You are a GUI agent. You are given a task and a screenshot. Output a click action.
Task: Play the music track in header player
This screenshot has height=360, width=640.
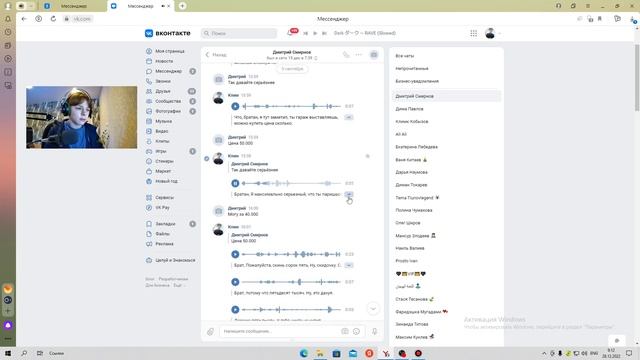pyautogui.click(x=315, y=33)
